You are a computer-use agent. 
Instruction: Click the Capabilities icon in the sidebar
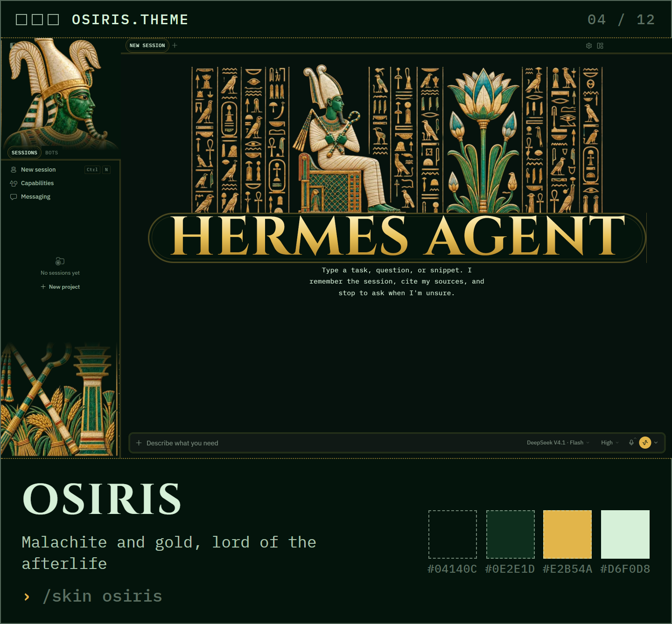tap(14, 183)
